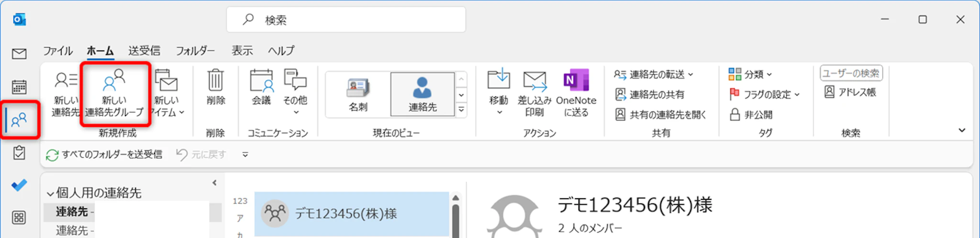Screen dimensions: 980x238
Task: Open the 分類 category dropdown
Action: [x=750, y=75]
